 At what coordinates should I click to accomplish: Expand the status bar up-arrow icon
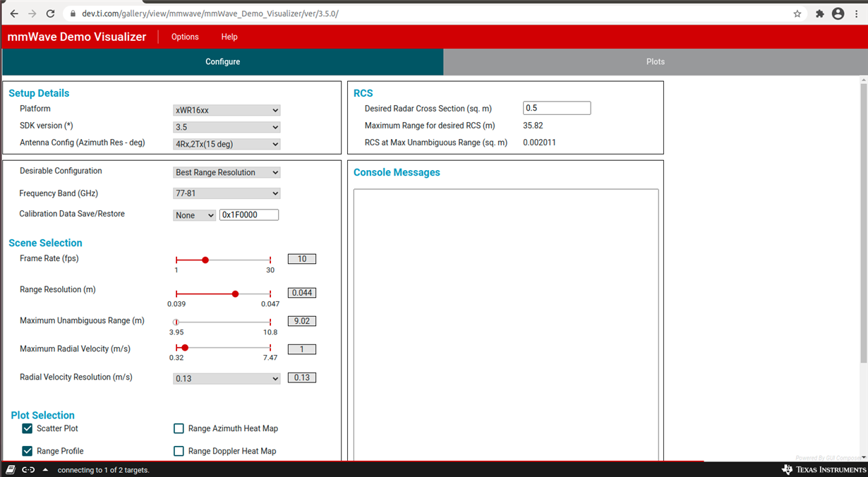click(45, 469)
